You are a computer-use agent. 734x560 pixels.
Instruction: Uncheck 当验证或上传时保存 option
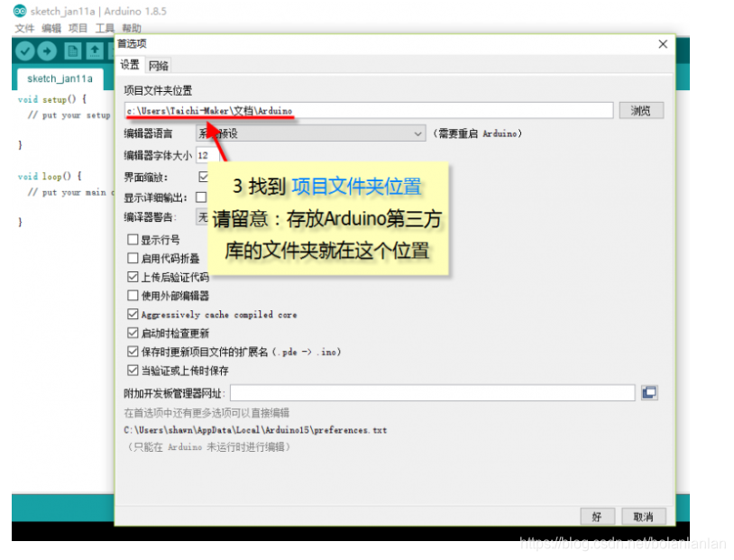pos(133,371)
